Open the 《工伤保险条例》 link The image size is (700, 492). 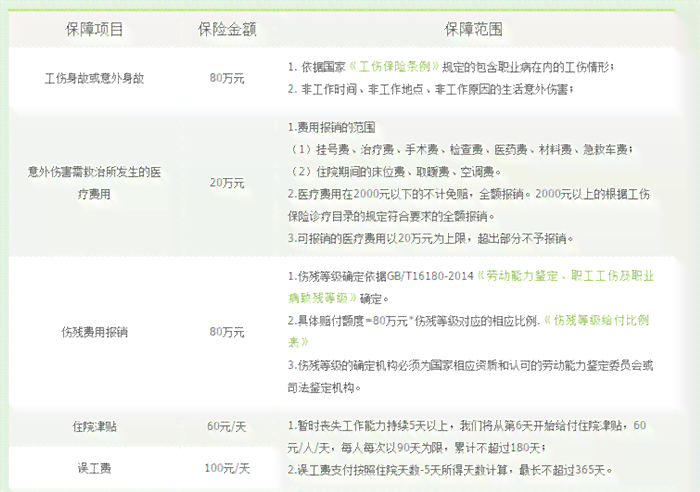point(394,67)
